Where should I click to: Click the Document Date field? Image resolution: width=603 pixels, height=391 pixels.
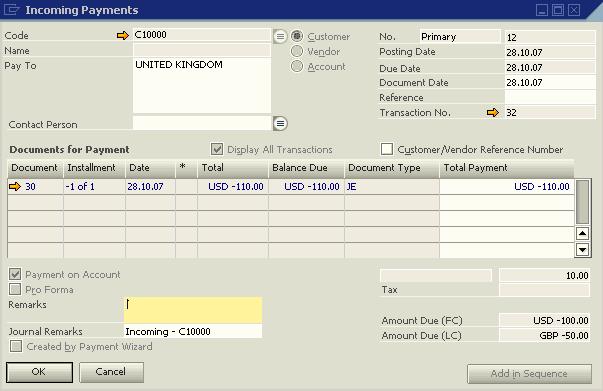pyautogui.click(x=550, y=82)
